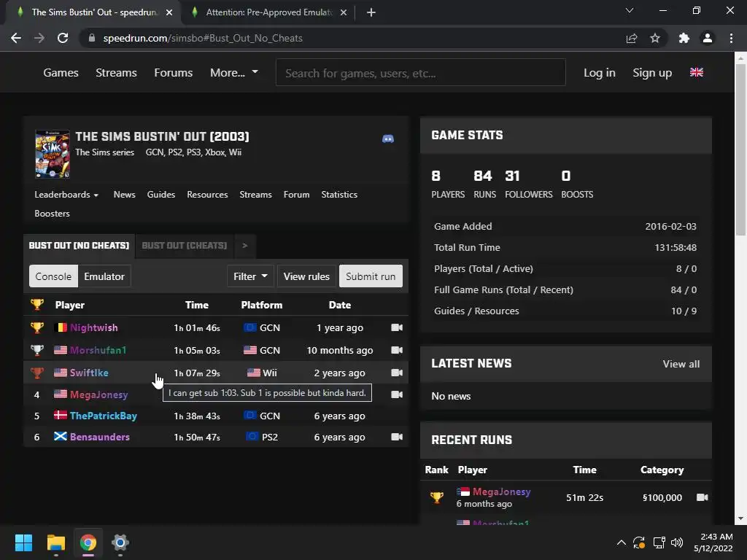Open the Games menu

click(61, 72)
